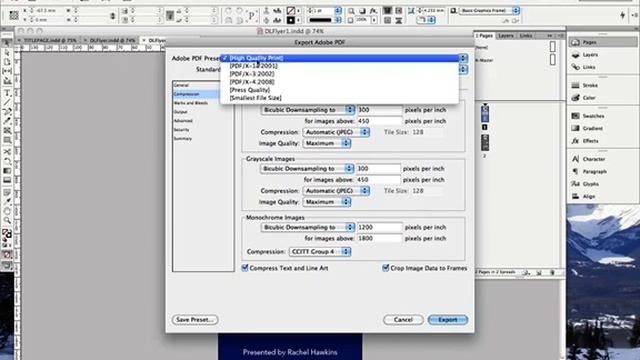This screenshot has width=640, height=360.
Task: Switch to Links tab in Pages panel
Action: click(526, 36)
